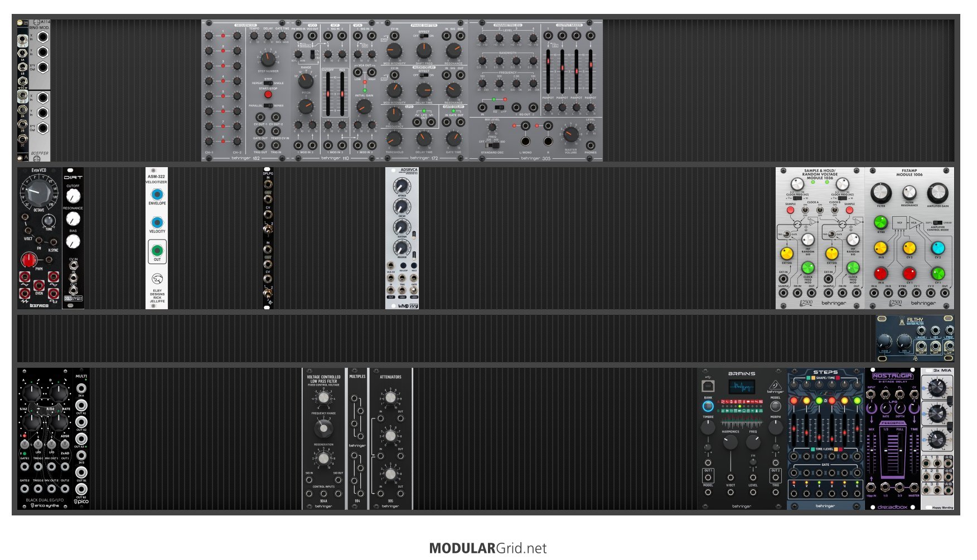Click the Tune knob on the Even VCO

(49, 221)
